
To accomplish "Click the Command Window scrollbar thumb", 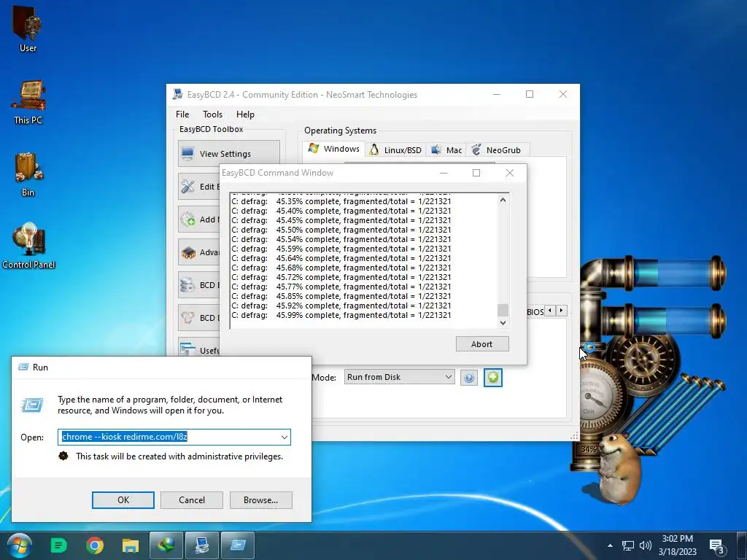I will [x=503, y=310].
